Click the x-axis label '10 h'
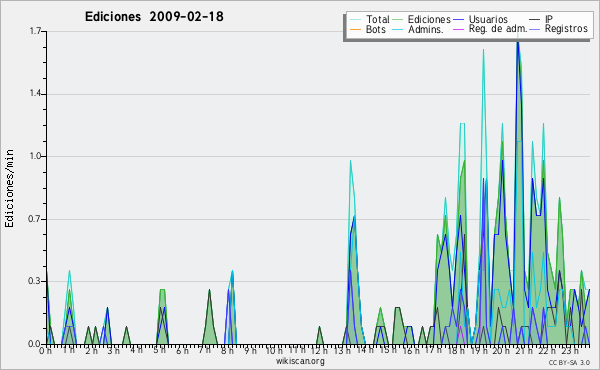600x370 pixels. (274, 351)
